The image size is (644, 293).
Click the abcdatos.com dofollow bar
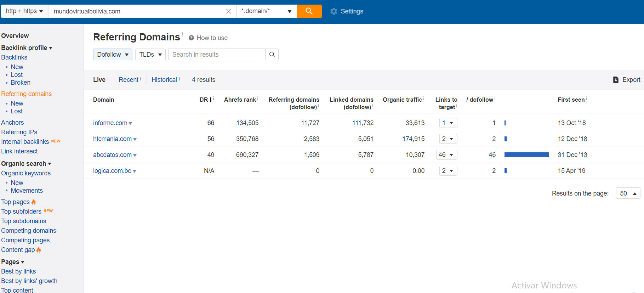pyautogui.click(x=526, y=155)
